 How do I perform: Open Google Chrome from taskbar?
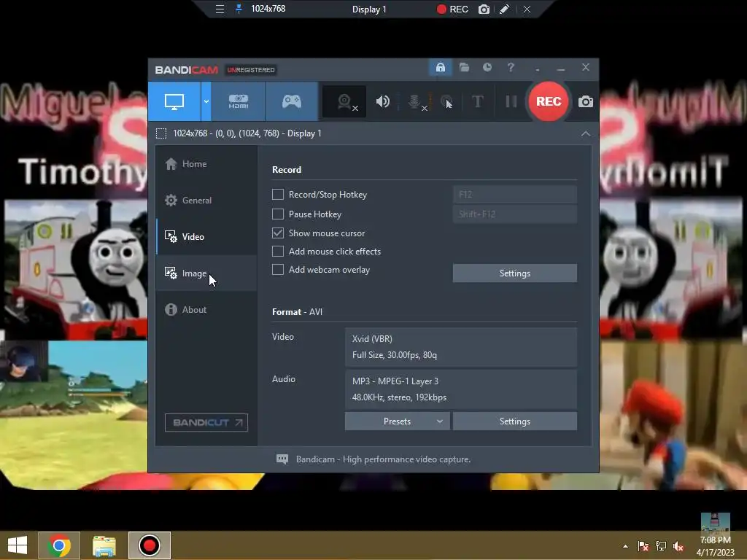(59, 545)
